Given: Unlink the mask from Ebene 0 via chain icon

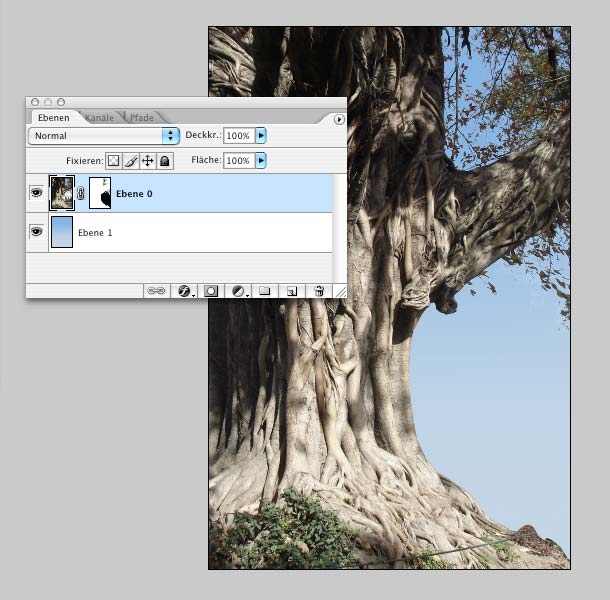Looking at the screenshot, I should point(81,193).
